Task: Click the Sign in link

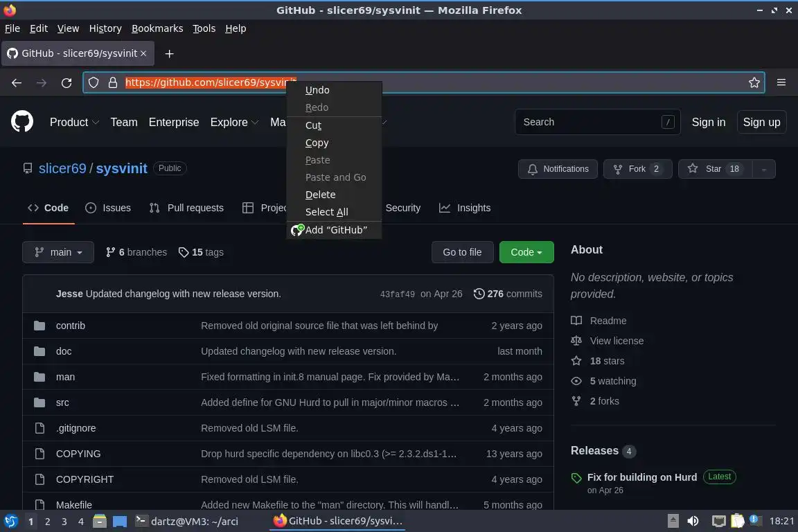Action: [709, 122]
